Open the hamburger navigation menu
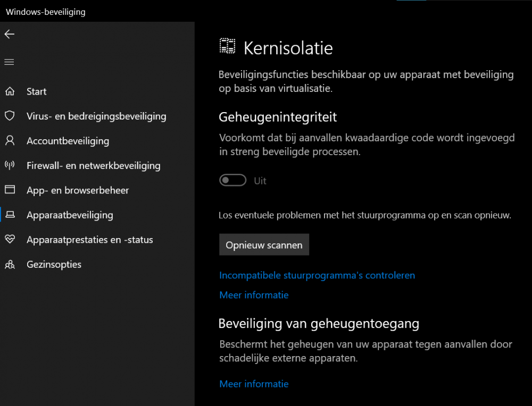532x406 pixels. point(9,62)
